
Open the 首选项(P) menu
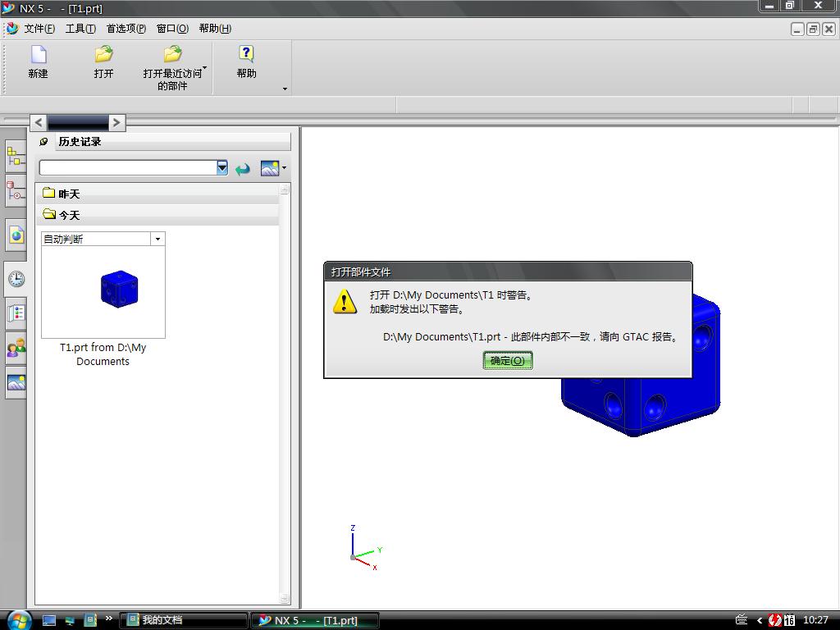126,29
